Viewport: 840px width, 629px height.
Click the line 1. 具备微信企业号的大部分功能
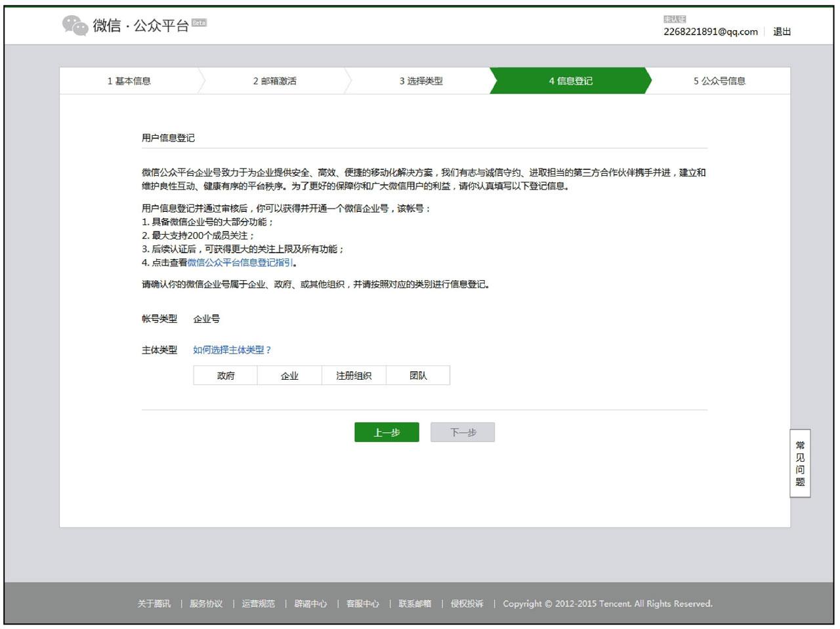tap(207, 222)
